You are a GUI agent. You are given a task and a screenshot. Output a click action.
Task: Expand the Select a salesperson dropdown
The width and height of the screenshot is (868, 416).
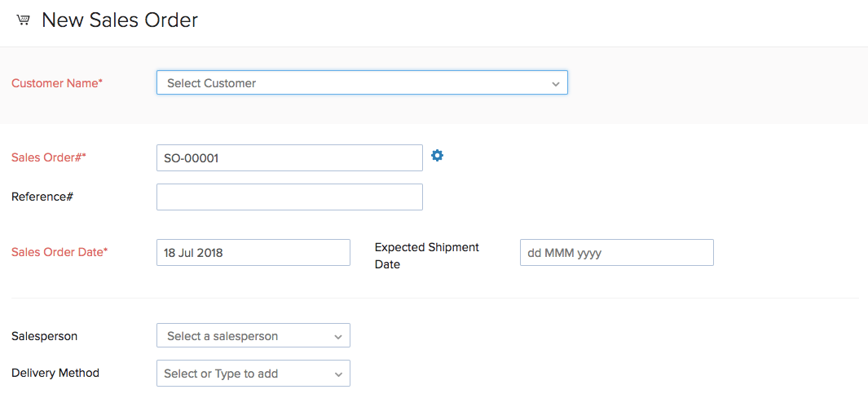[245, 336]
